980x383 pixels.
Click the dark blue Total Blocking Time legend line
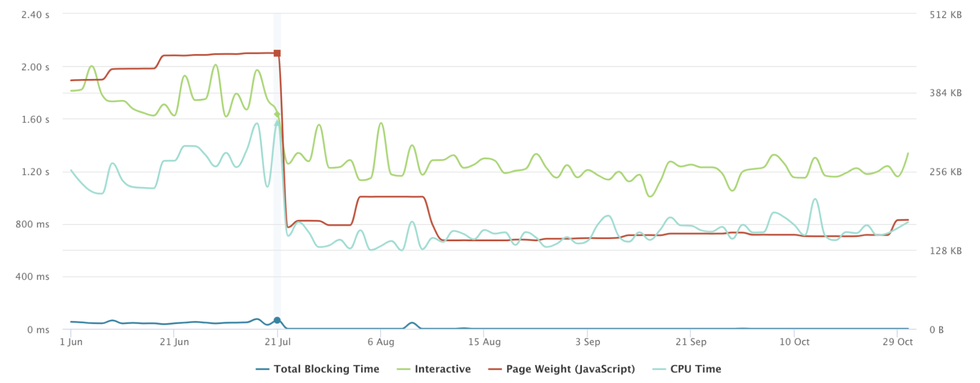262,369
